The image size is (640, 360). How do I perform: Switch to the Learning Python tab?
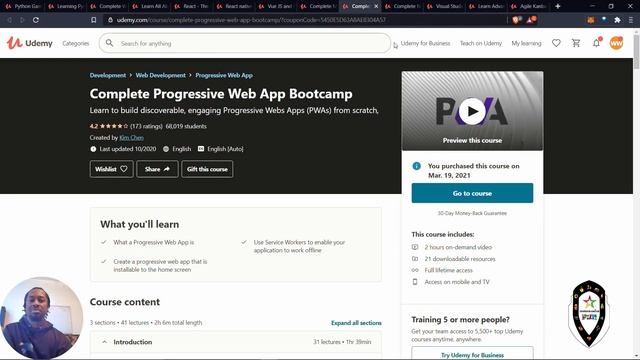(65, 6)
